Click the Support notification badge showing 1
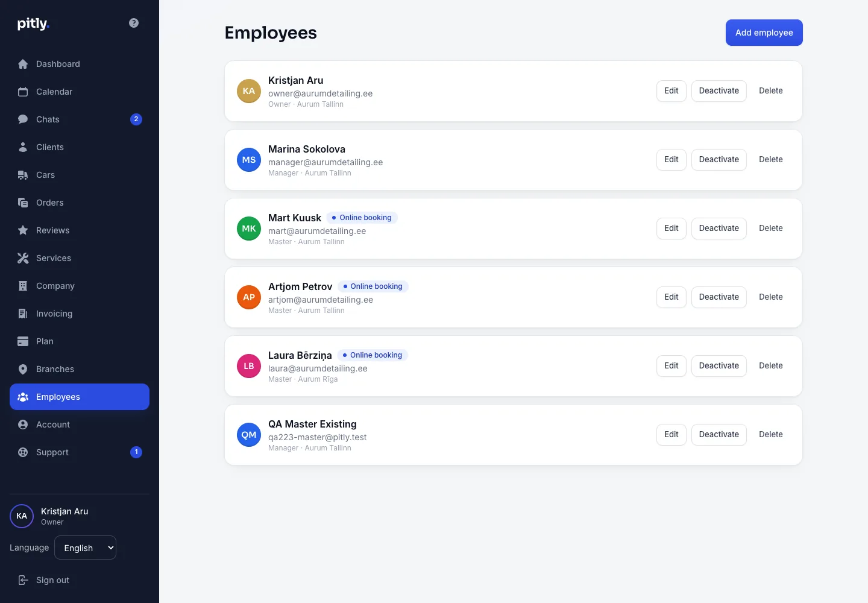This screenshot has height=603, width=868. pos(136,452)
